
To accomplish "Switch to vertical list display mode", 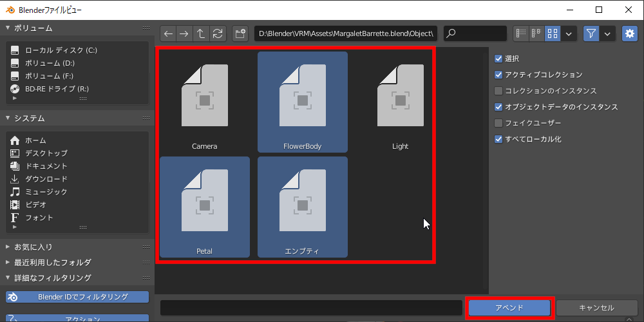I will click(x=521, y=33).
